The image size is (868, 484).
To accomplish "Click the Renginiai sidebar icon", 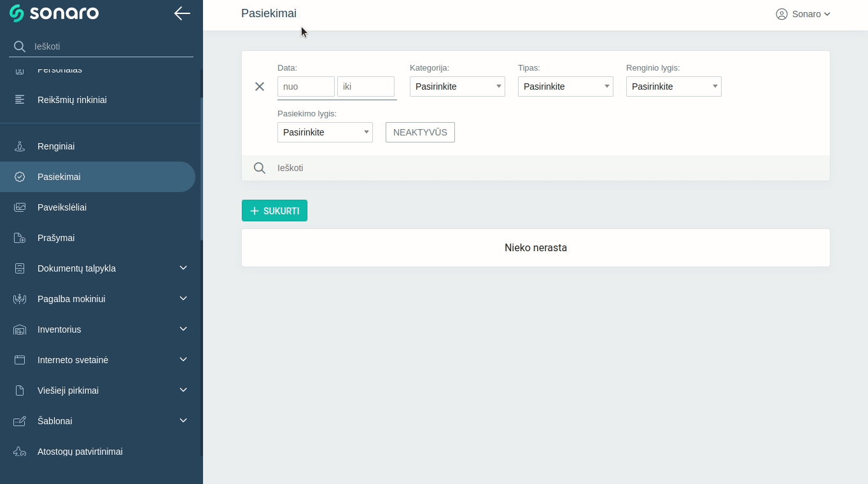I will point(20,146).
